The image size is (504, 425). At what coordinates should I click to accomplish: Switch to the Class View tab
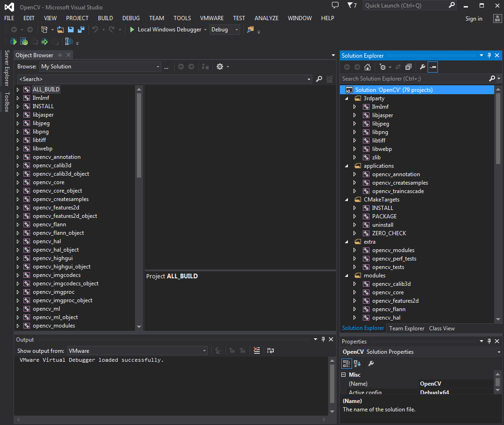pyautogui.click(x=442, y=328)
